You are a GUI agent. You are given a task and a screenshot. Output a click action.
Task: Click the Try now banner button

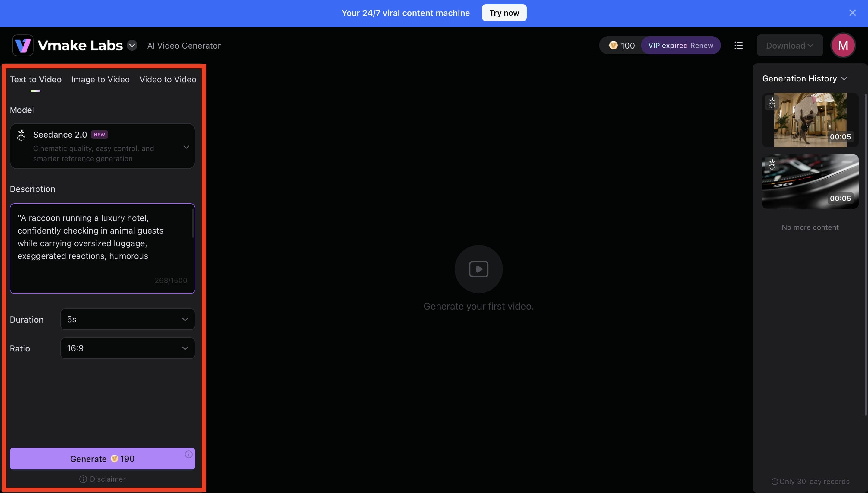tap(504, 13)
